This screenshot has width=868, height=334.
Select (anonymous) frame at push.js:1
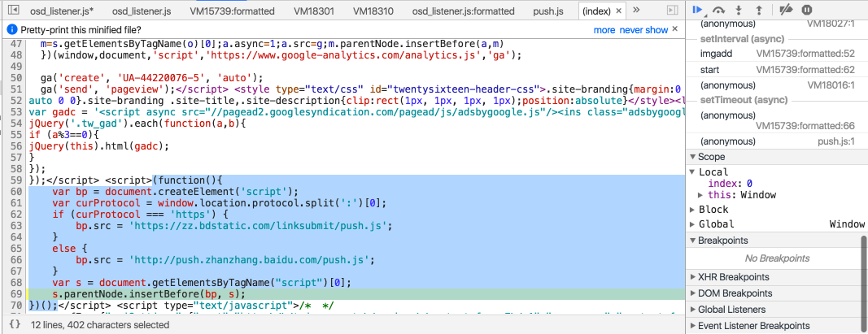(777, 141)
